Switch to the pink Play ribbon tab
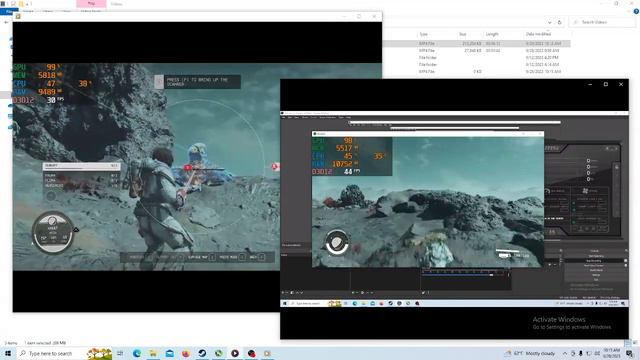This screenshot has width=640, height=360. tap(91, 4)
